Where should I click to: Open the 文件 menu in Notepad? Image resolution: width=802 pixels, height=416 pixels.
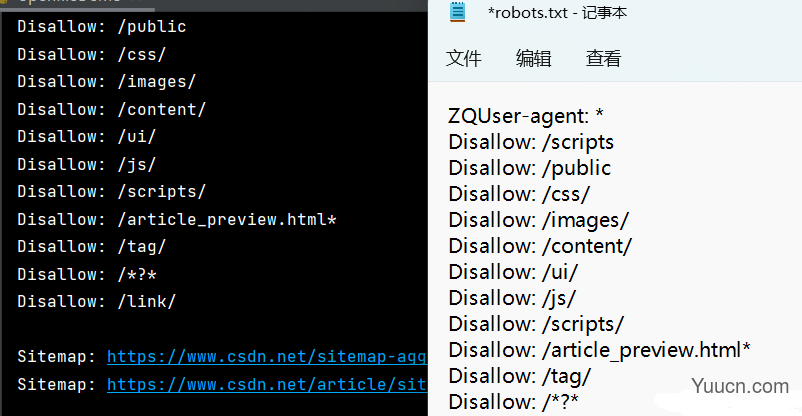(x=463, y=58)
